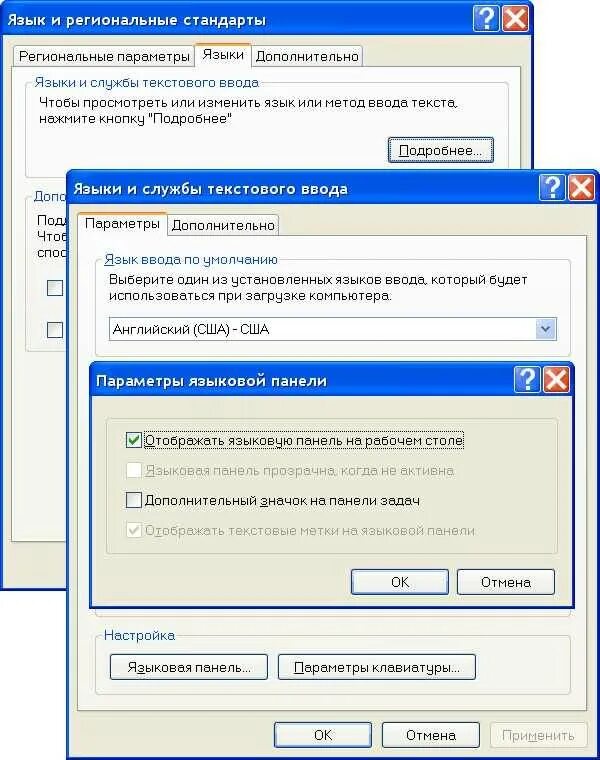Click Отмена in language bar settings dialog
600x760 pixels.
(505, 582)
